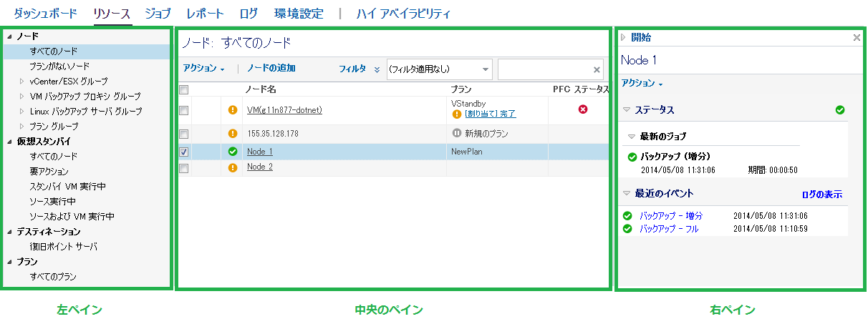This screenshot has height=324, width=868.
Task: Open Node 1 link in table
Action: 260,152
